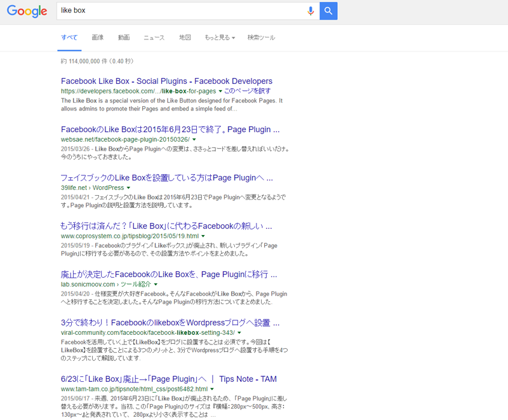Open 'フェイスブックのLike Boxを設置している方は' result
This screenshot has height=420, width=508.
[167, 178]
